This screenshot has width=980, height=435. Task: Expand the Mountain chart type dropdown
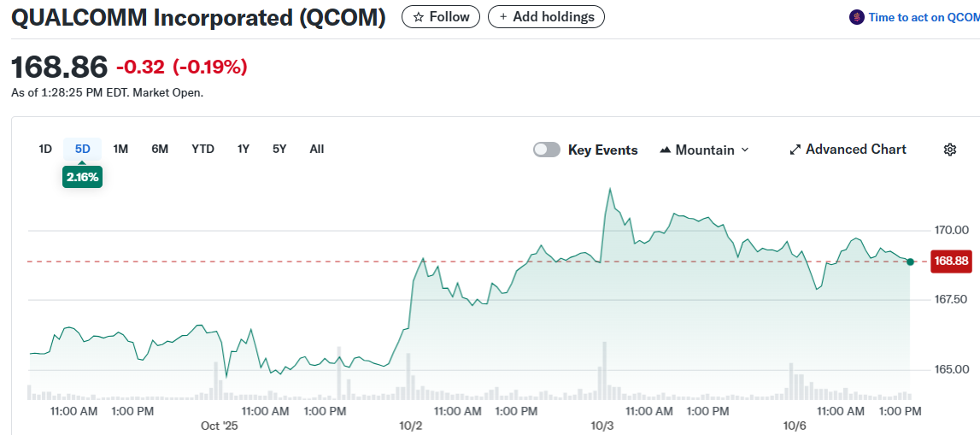[744, 150]
